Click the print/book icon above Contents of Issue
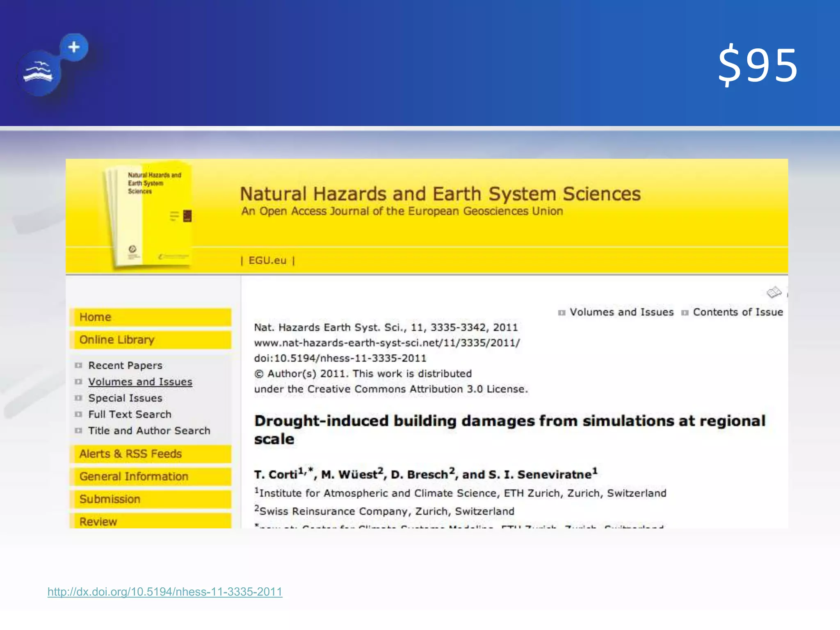Image resolution: width=840 pixels, height=630 pixels. 774,292
